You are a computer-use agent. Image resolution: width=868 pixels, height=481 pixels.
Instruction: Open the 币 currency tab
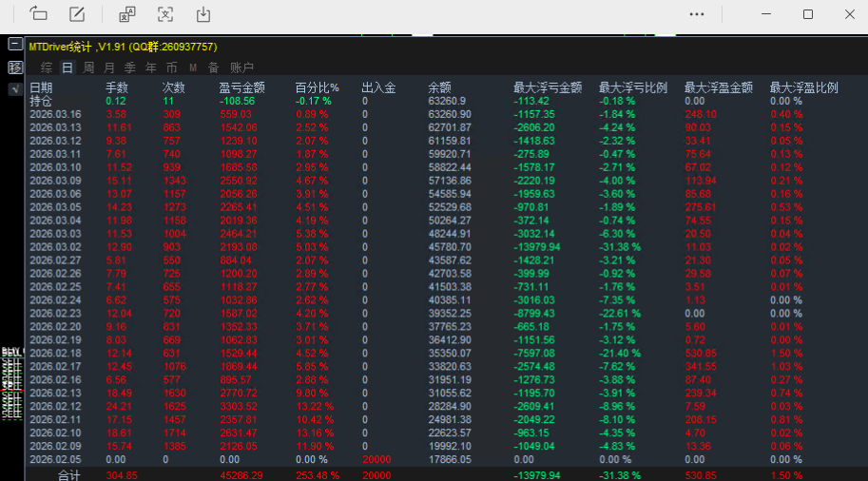tap(172, 67)
